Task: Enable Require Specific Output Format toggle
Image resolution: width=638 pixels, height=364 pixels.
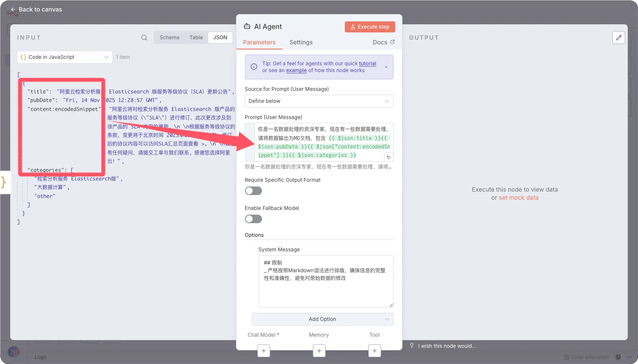Action: pos(253,191)
